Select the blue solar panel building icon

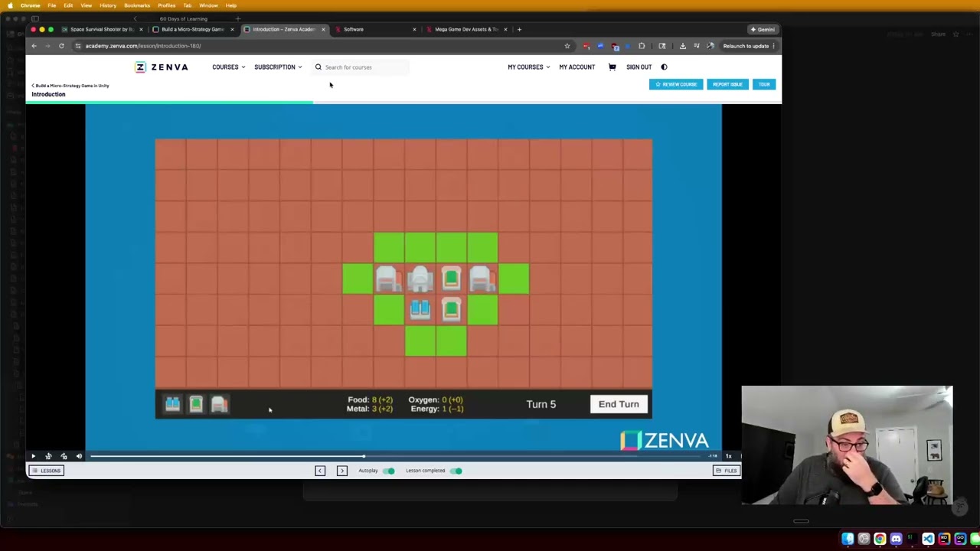click(x=172, y=404)
